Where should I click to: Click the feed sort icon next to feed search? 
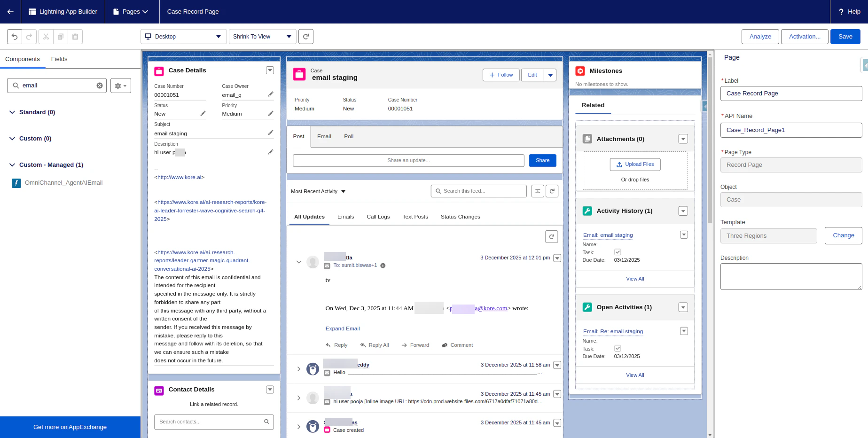pyautogui.click(x=538, y=191)
